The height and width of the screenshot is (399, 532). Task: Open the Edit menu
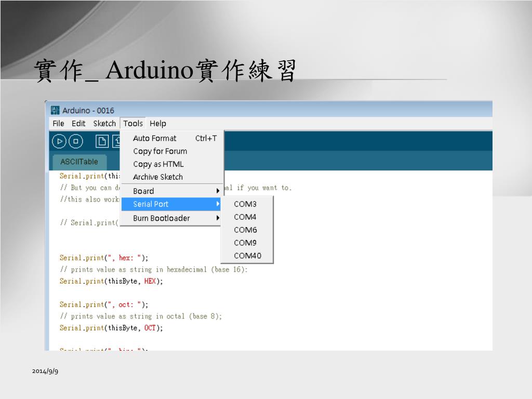pyautogui.click(x=78, y=124)
